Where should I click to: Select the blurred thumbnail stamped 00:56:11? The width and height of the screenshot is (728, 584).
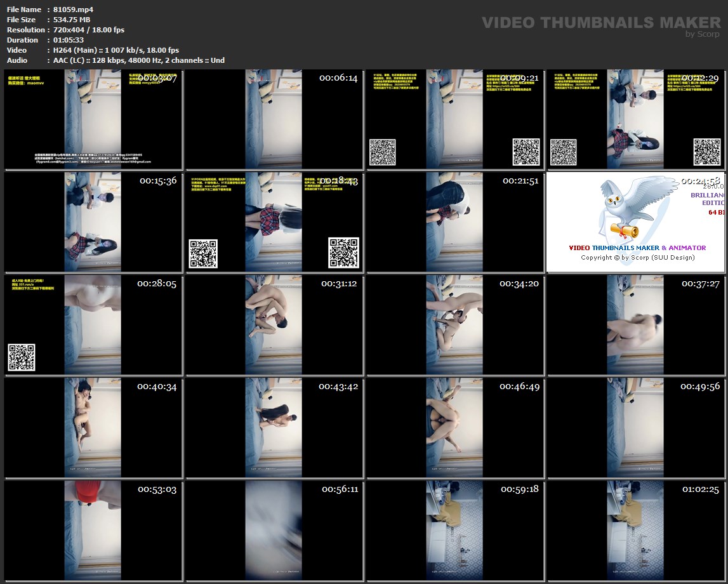[x=274, y=531]
